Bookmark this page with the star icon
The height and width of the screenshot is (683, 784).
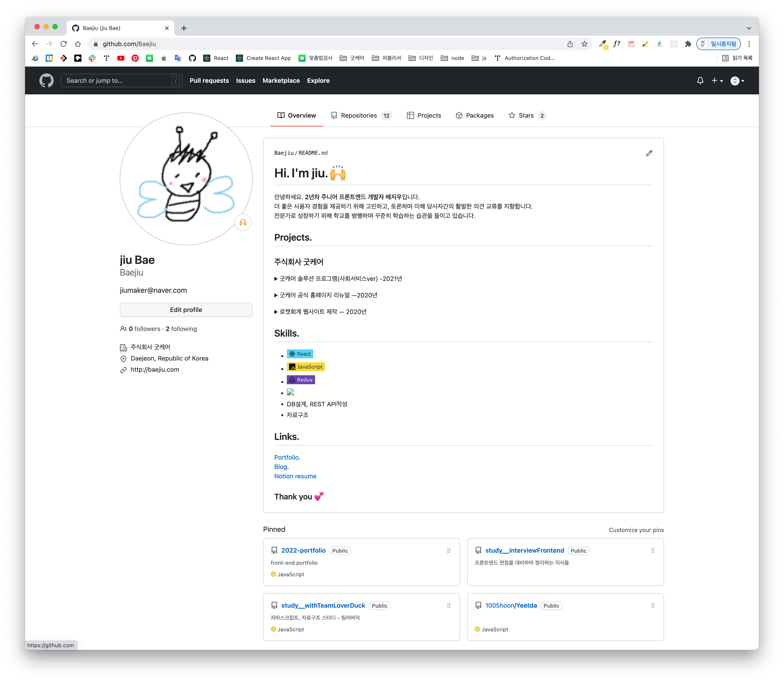(x=584, y=44)
